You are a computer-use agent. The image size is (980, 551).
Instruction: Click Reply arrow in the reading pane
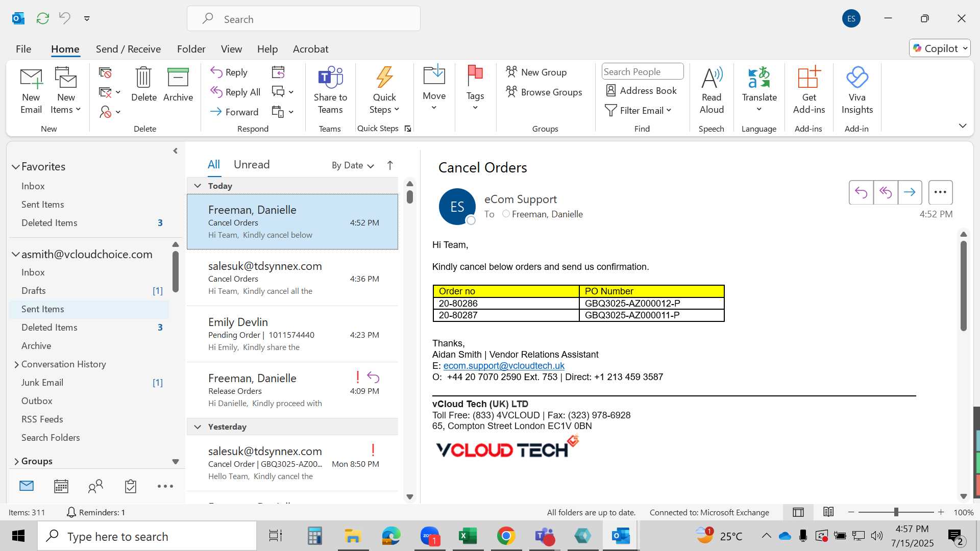(861, 192)
